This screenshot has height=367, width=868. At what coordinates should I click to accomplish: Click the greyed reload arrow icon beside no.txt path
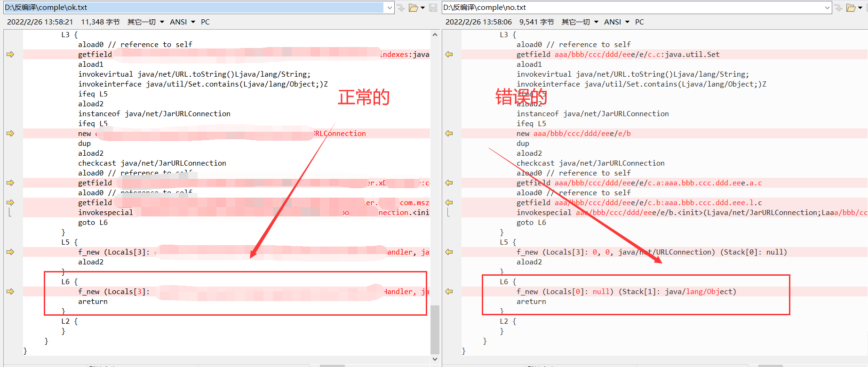point(839,8)
